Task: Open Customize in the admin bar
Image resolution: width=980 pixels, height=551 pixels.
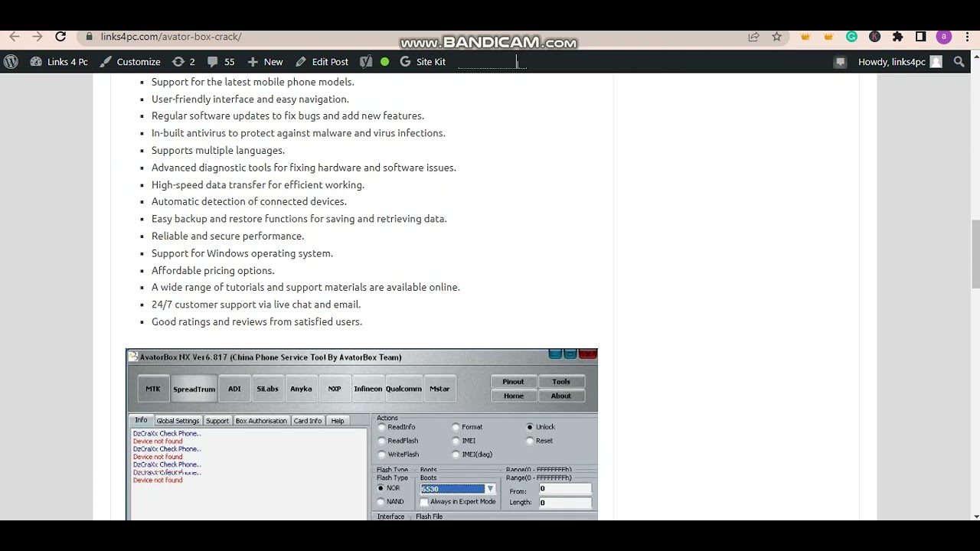Action: pyautogui.click(x=130, y=62)
